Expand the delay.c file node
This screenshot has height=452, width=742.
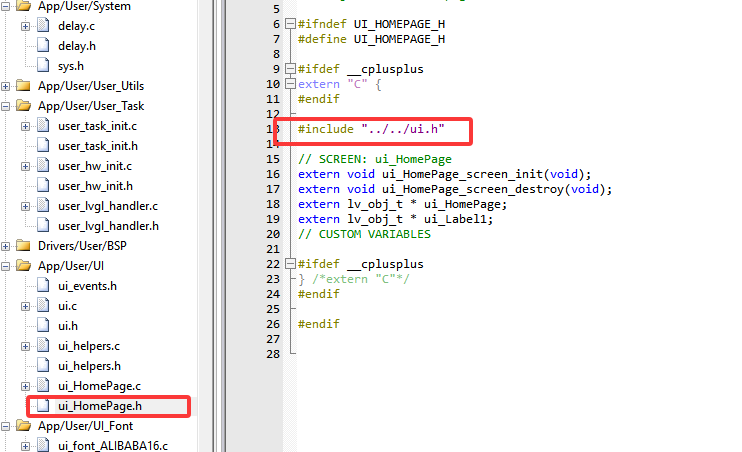click(25, 25)
